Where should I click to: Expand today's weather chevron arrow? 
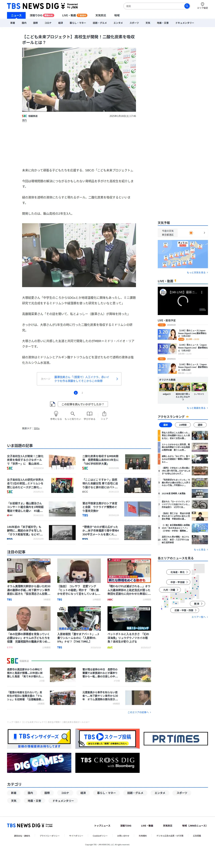click(x=204, y=233)
